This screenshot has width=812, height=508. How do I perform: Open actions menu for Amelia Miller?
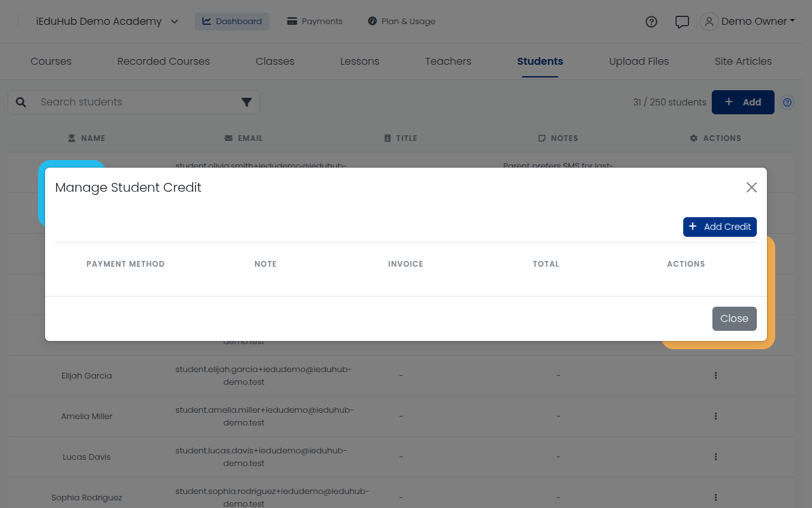tap(716, 417)
